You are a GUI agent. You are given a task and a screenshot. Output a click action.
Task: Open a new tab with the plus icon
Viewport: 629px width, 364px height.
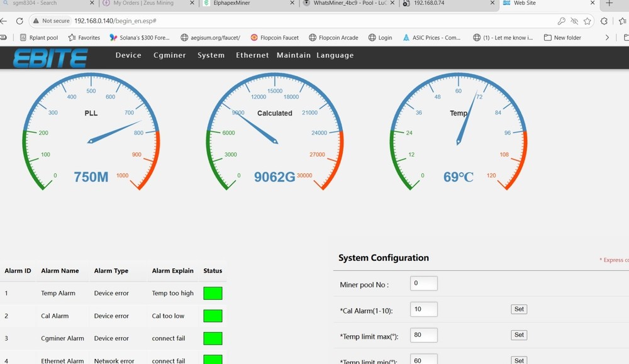[609, 5]
